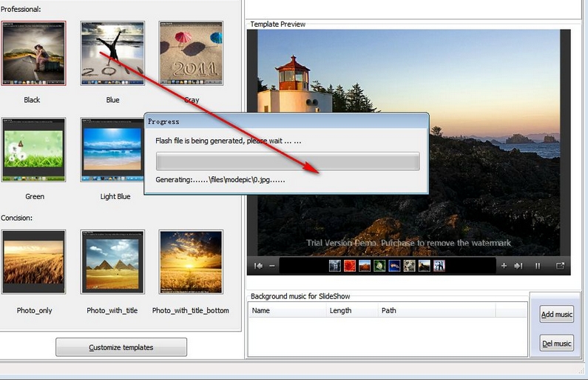Click the minus icon in preview controls

pos(272,266)
